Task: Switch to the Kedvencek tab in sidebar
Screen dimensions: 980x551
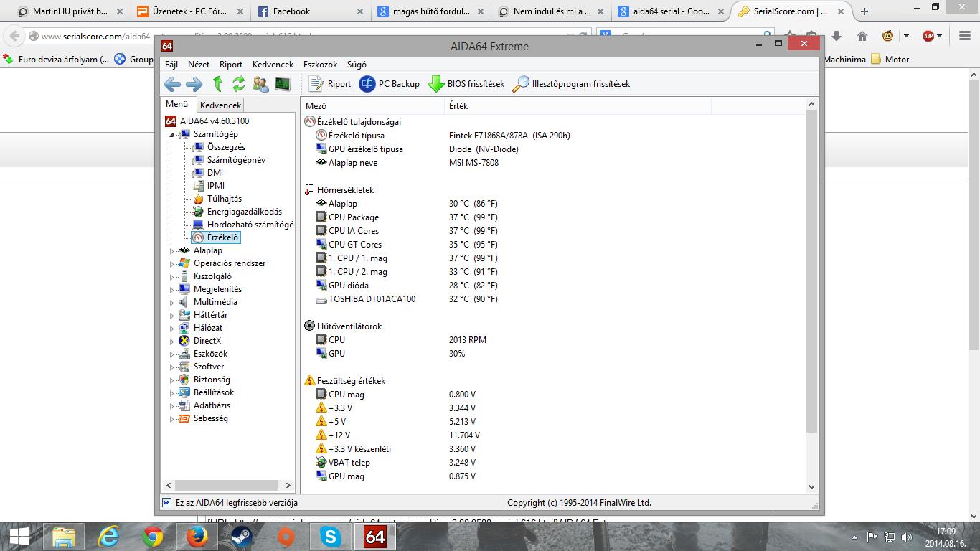Action: point(220,105)
